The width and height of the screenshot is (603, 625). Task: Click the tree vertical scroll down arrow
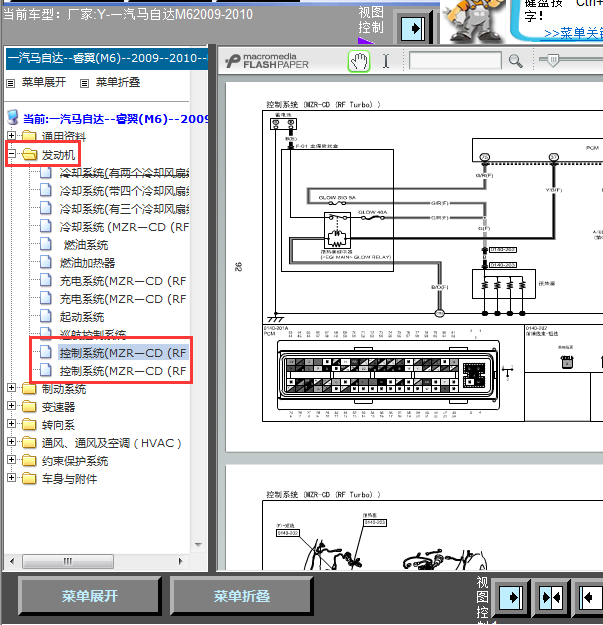198,544
